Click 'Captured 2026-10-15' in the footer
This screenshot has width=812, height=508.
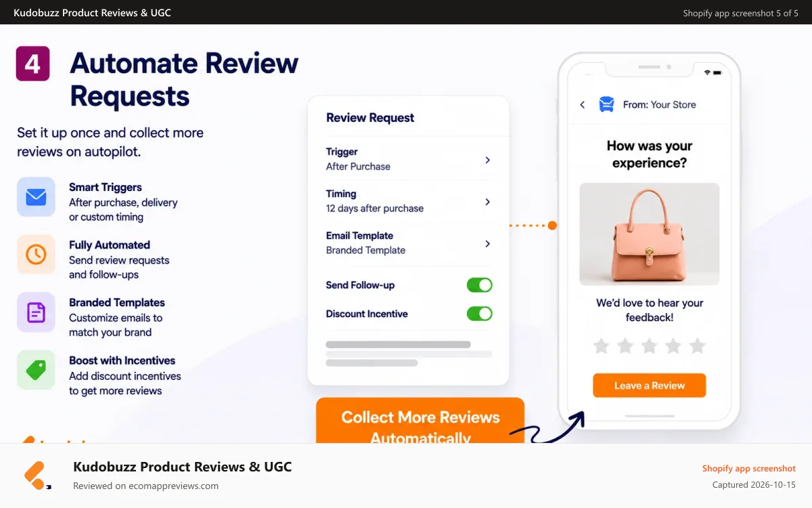click(754, 485)
